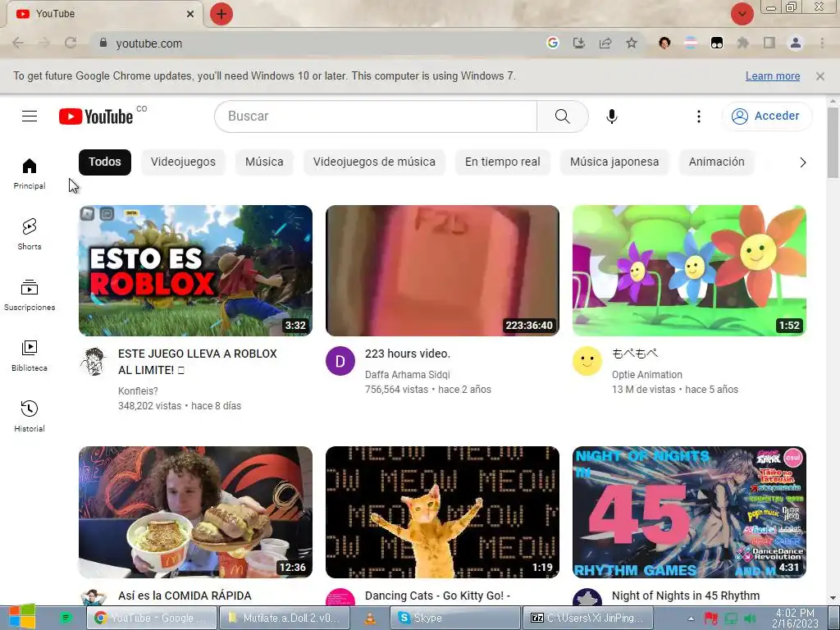Click the youtube.com address bar
This screenshot has height=630, width=840.
pyautogui.click(x=322, y=43)
